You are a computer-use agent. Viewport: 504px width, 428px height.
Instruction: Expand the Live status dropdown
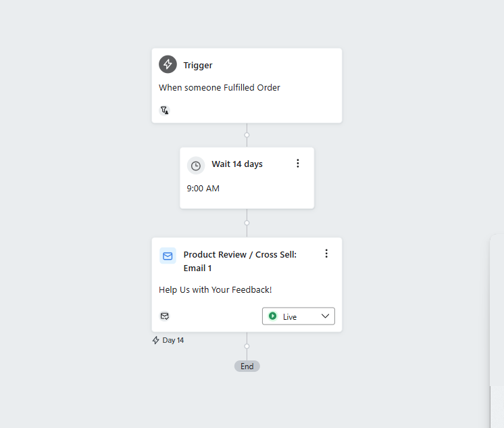click(299, 316)
